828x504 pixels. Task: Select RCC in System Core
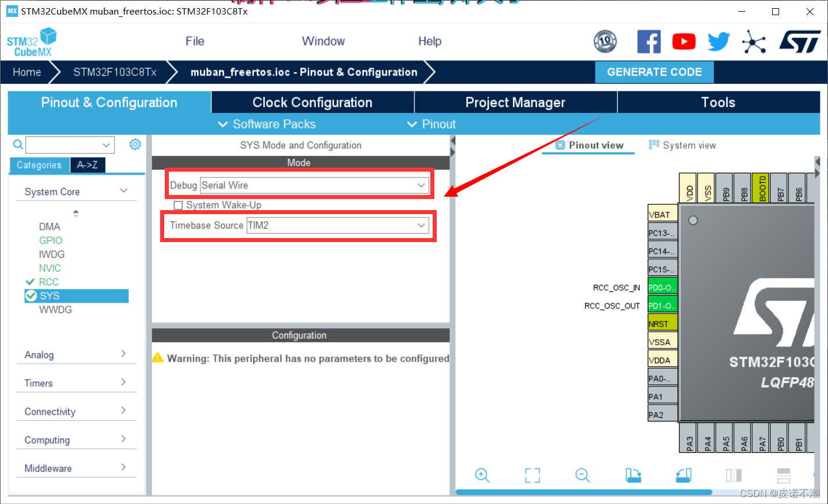pos(49,282)
